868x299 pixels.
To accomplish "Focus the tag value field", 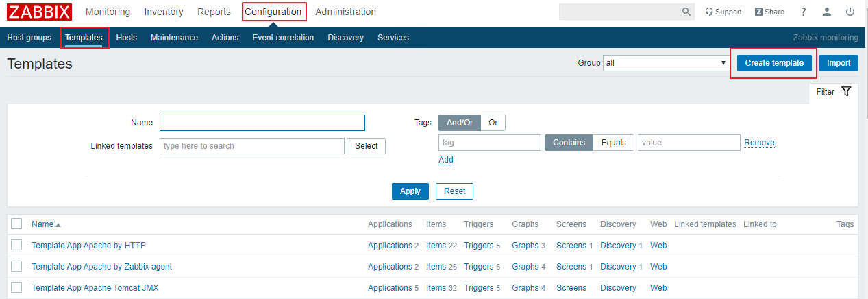I will point(689,143).
